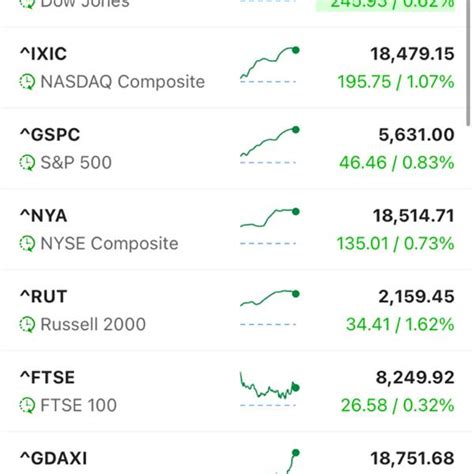Toggle the Russell 2000 change 34.41 / 1.62%

[400, 325]
